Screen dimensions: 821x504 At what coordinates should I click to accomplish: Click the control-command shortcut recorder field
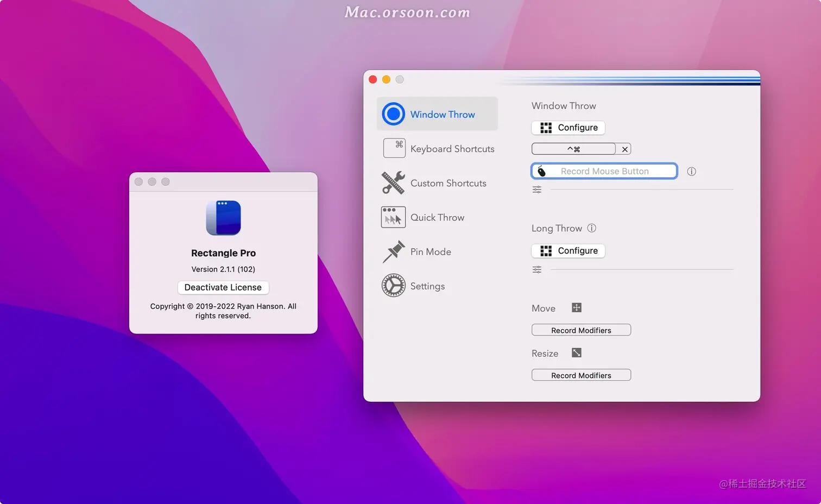(x=573, y=149)
